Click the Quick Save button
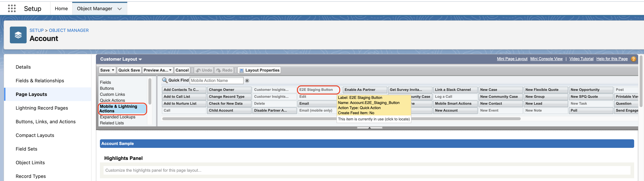The width and height of the screenshot is (644, 181). pyautogui.click(x=129, y=70)
